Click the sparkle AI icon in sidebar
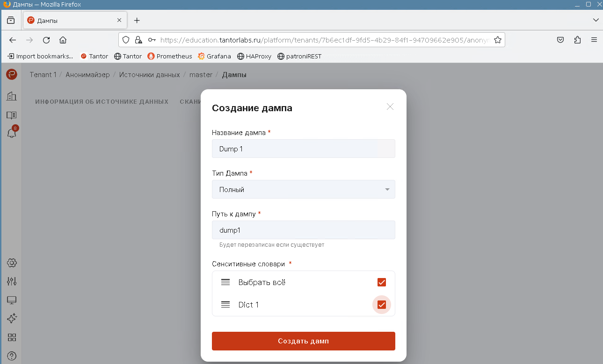Screen dimensions: 603x364 [12, 318]
